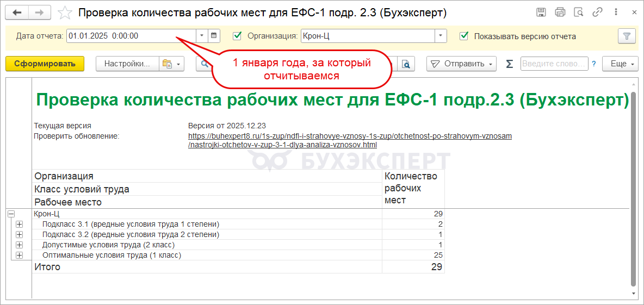Click the blue question mark help icon

[593, 64]
